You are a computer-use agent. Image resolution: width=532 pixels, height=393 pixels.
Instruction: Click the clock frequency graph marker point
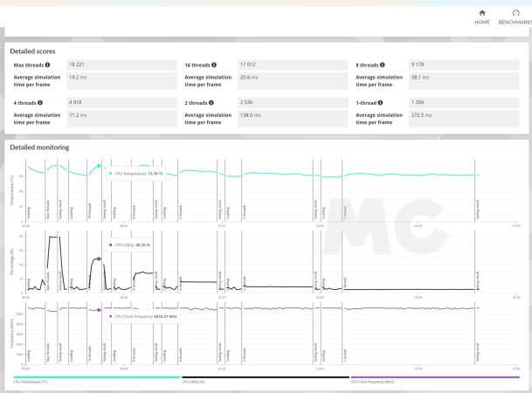pos(99,309)
